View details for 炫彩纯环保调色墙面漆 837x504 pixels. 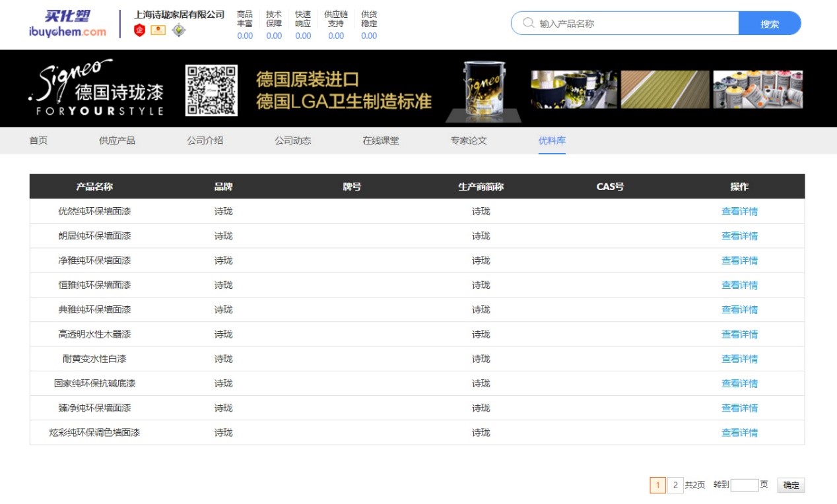[x=739, y=433]
